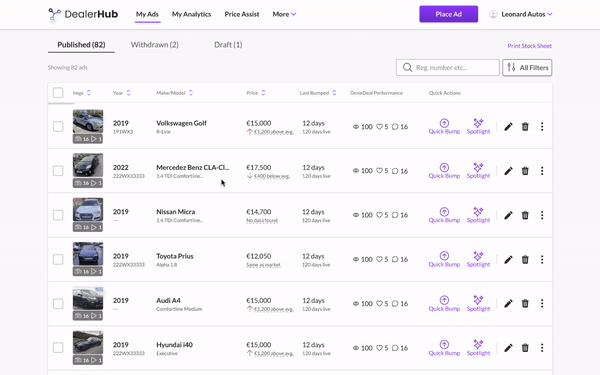The image size is (600, 375).
Task: Spotlight the Mercedez Benz CLA ad
Action: pos(478,171)
